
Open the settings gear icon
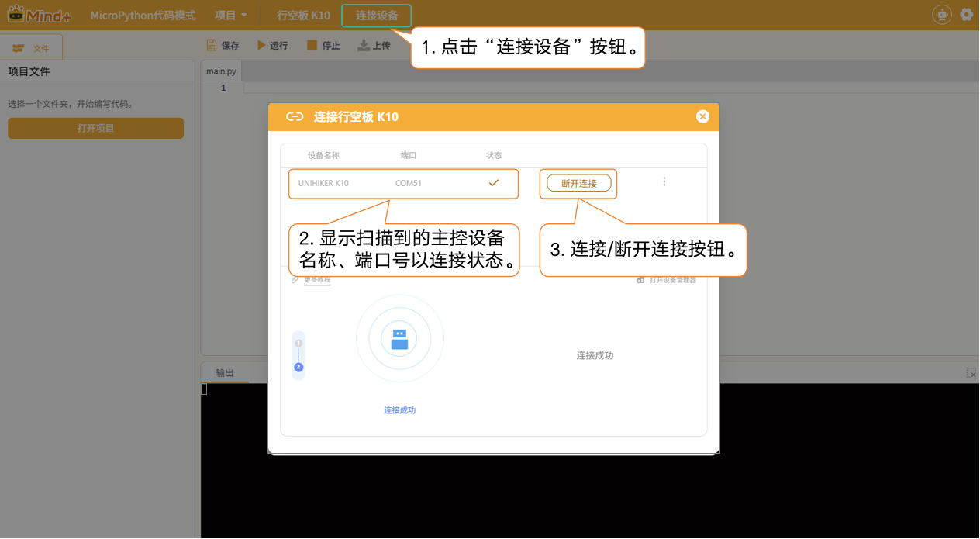click(x=967, y=15)
